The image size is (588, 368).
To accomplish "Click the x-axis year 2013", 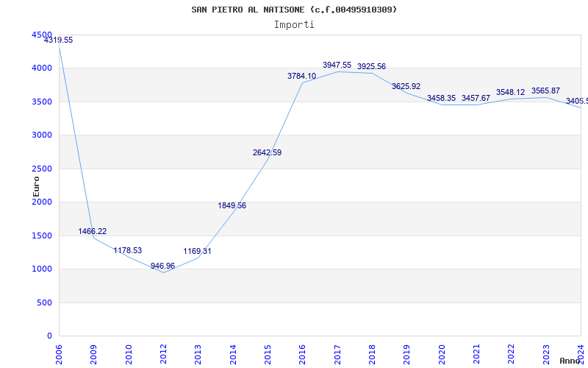I will tap(198, 355).
